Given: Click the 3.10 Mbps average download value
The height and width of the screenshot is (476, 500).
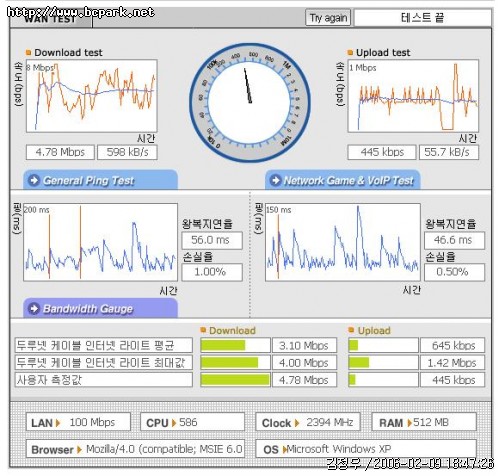Looking at the screenshot, I should coord(304,345).
